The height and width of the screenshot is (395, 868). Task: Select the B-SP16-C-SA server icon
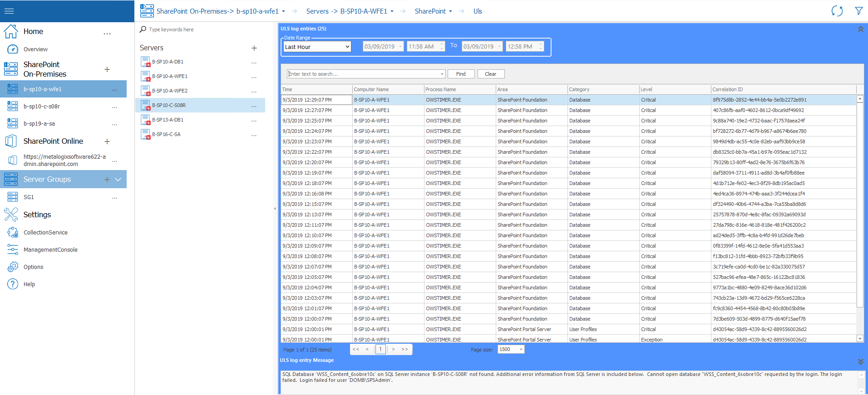(x=145, y=134)
